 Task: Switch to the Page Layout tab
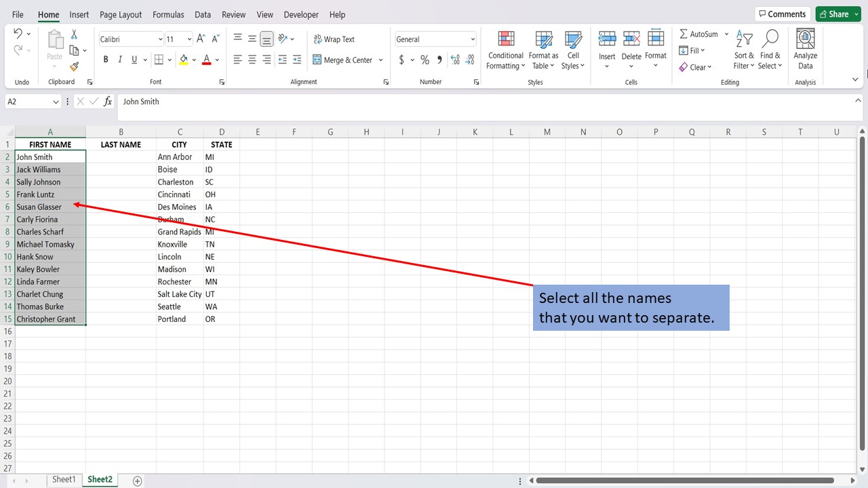coord(121,14)
